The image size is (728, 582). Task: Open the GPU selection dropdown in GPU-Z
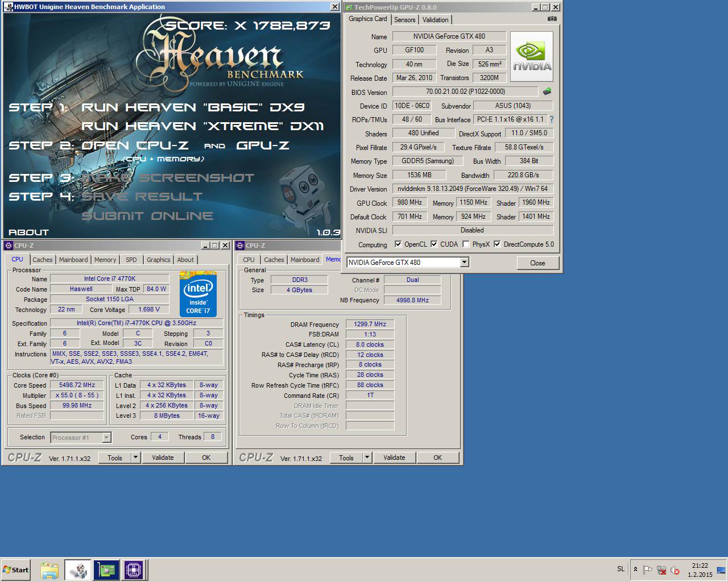tap(464, 262)
